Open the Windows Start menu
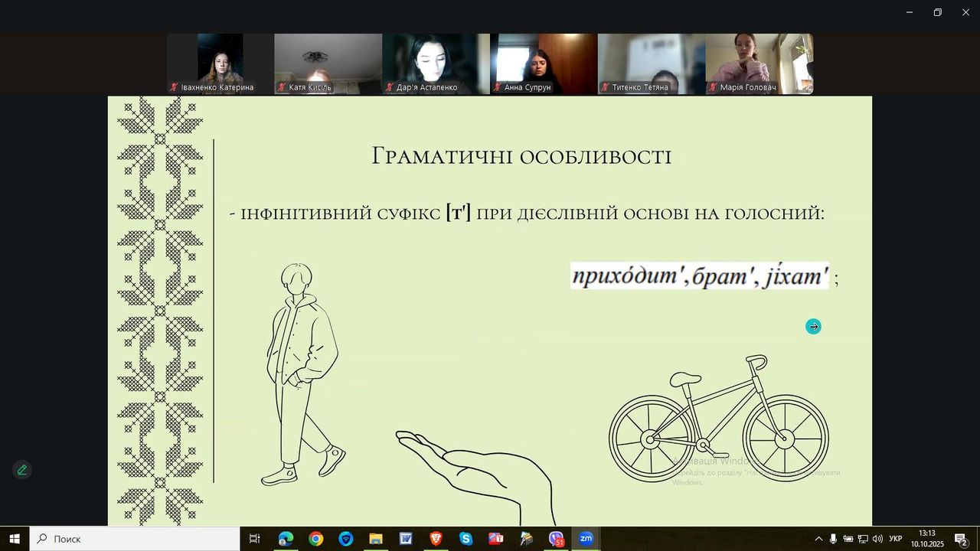 pos(14,539)
